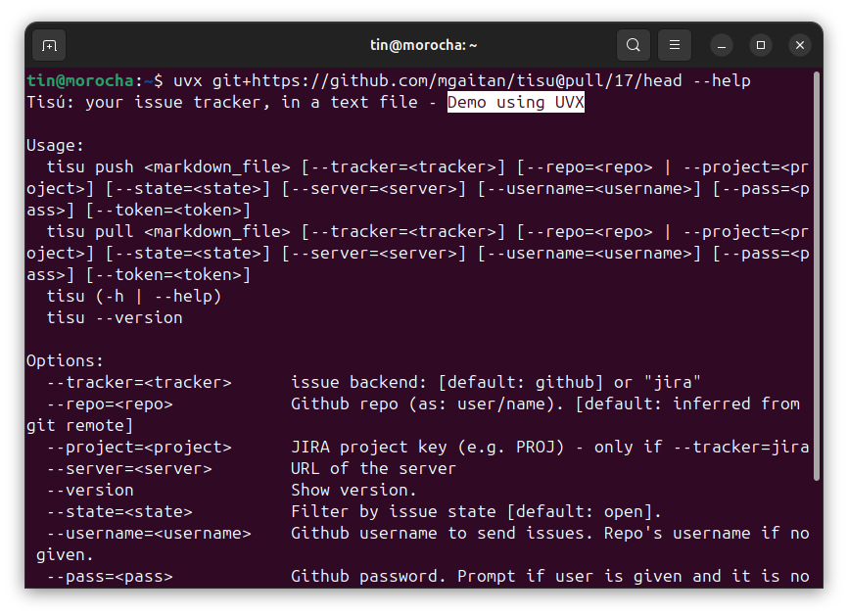
Task: Click 'URL of the server' description
Action: tap(373, 469)
